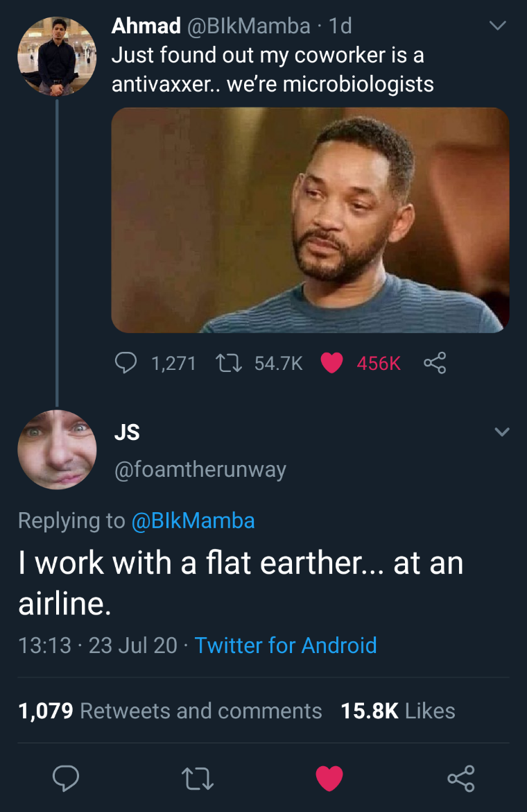Viewport: 527px width, 812px height.
Task: Share Ahmad's tweet using share icon
Action: pos(434,362)
